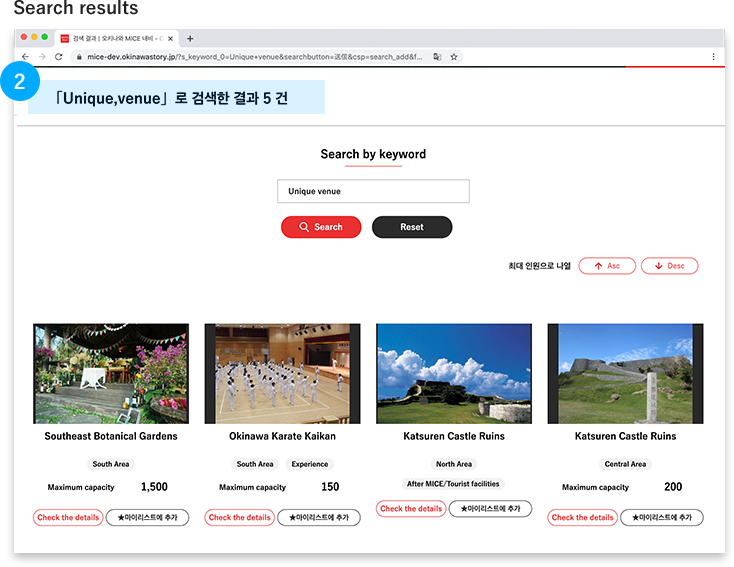Check the details for Okinawa Karate Kaikan
The height and width of the screenshot is (567, 734).
click(239, 517)
